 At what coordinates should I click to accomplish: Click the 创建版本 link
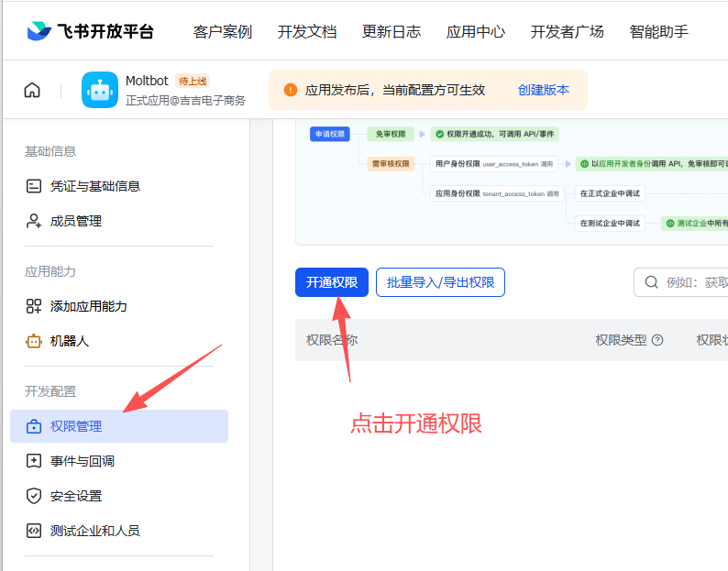(x=544, y=90)
